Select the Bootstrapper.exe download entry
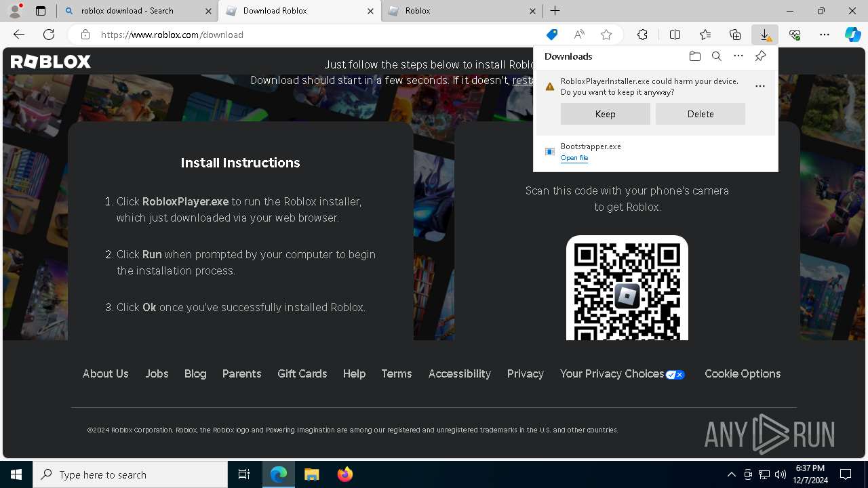 (656, 152)
